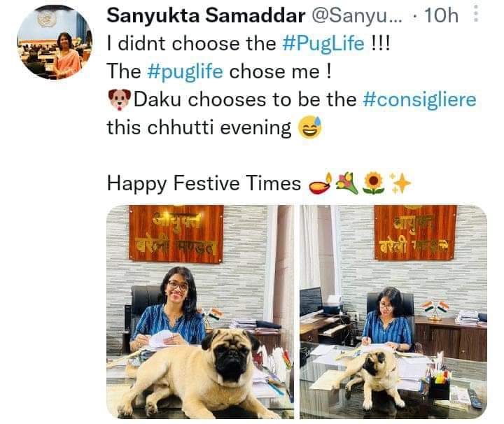
Task: Open the #PugLife hashtag
Action: pos(323,43)
